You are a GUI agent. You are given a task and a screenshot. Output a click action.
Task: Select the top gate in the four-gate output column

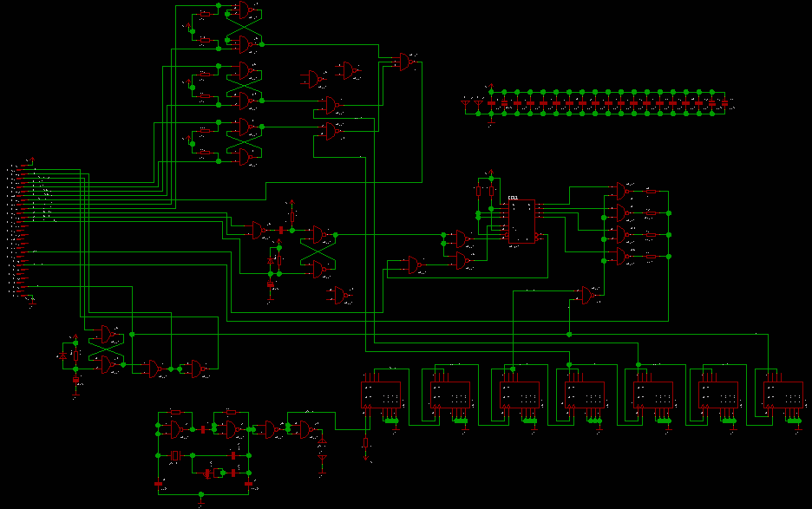(x=622, y=191)
